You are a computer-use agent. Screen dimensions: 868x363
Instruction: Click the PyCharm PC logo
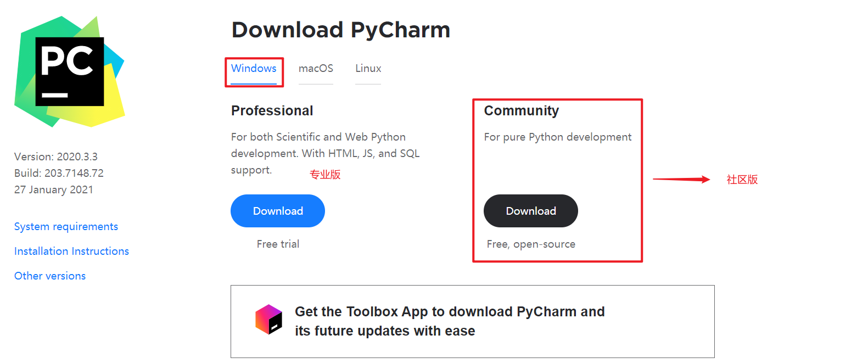pos(70,71)
